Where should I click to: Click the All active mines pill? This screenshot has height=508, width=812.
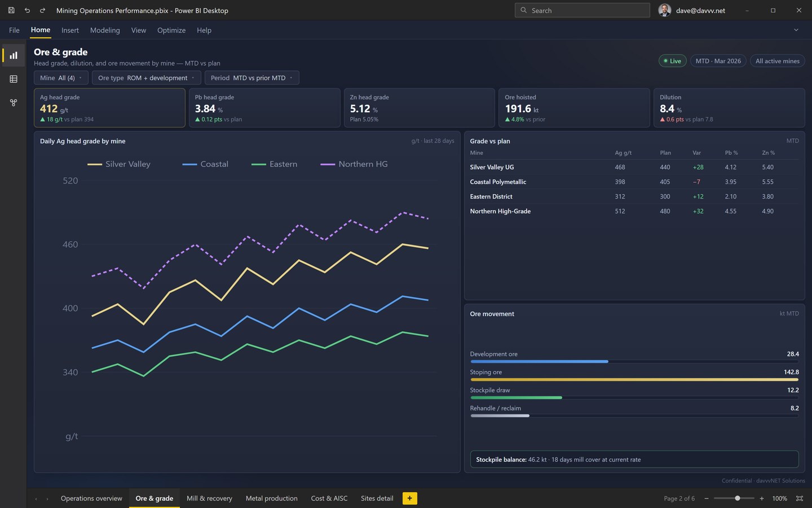coord(778,61)
